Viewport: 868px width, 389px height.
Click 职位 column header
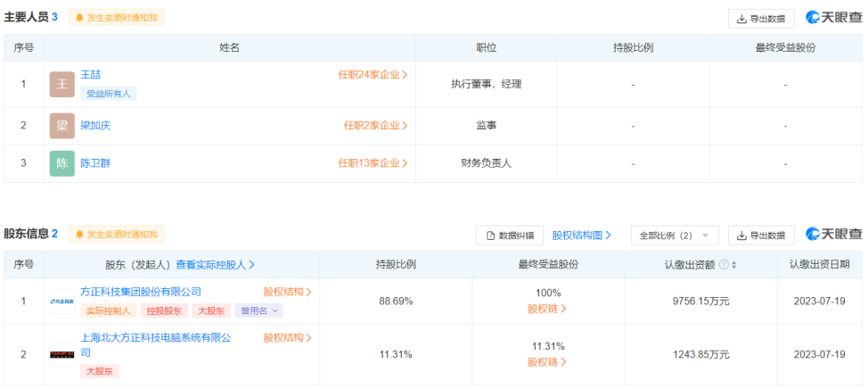(487, 47)
